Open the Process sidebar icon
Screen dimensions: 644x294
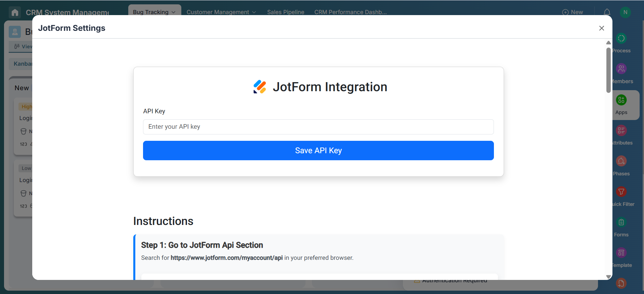point(621,38)
